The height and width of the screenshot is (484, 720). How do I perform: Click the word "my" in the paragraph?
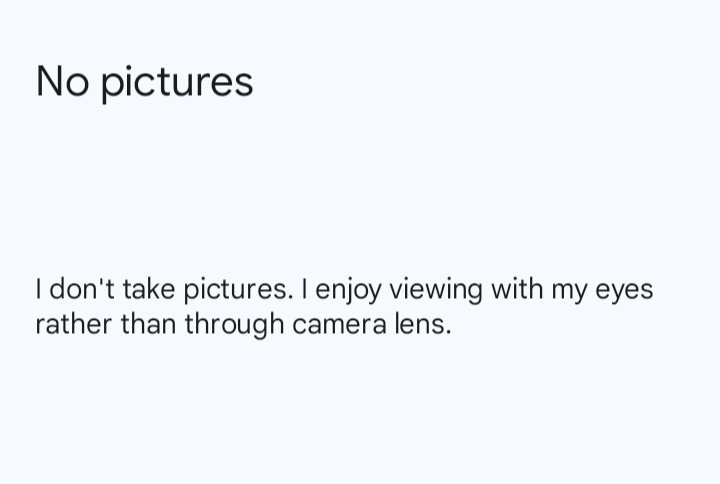568,291
